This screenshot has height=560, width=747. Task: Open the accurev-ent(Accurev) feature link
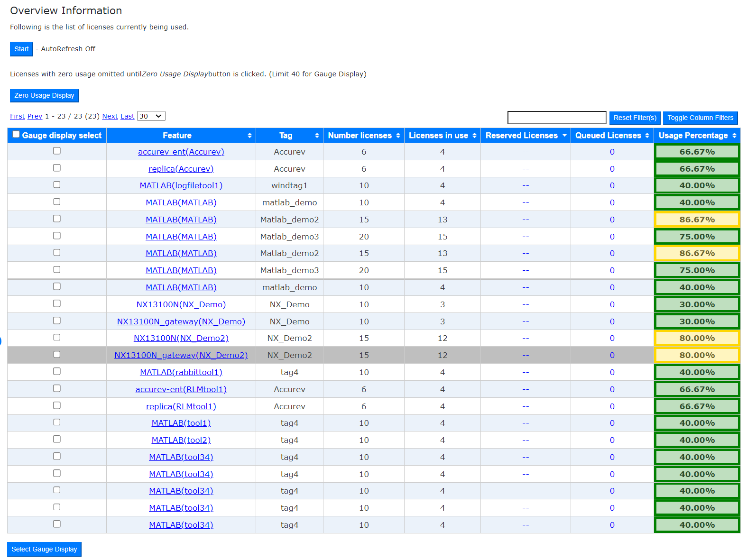[x=181, y=152]
